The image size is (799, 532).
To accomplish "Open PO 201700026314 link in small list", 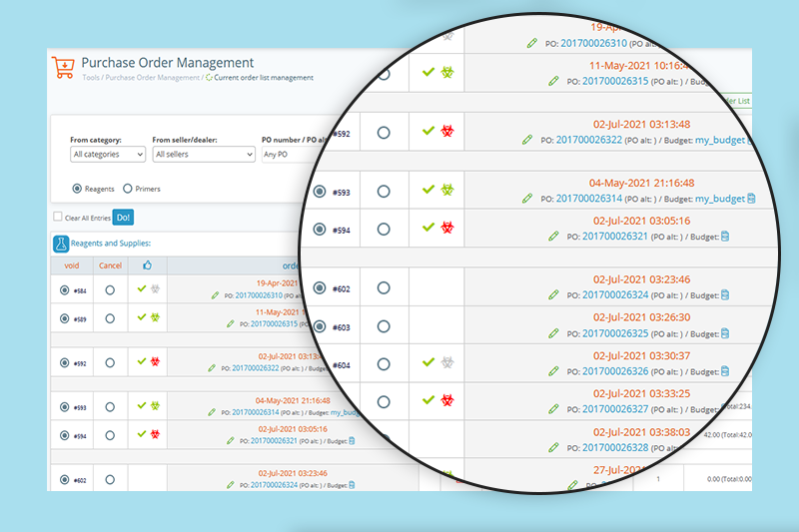I will coord(256,412).
